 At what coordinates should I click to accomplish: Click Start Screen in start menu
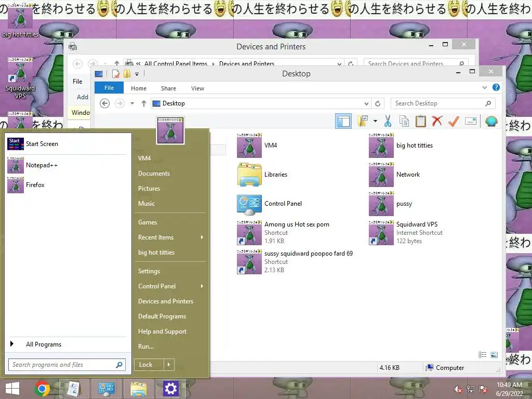tap(67, 144)
